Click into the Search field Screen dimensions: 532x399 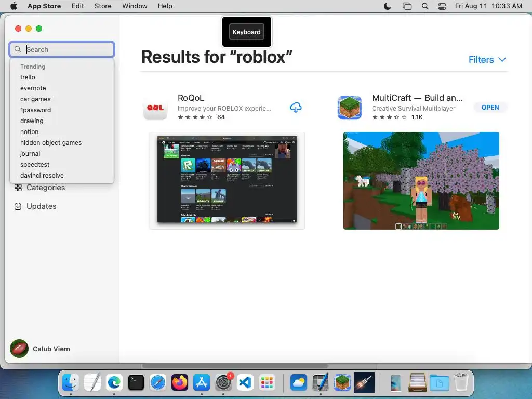coord(62,49)
